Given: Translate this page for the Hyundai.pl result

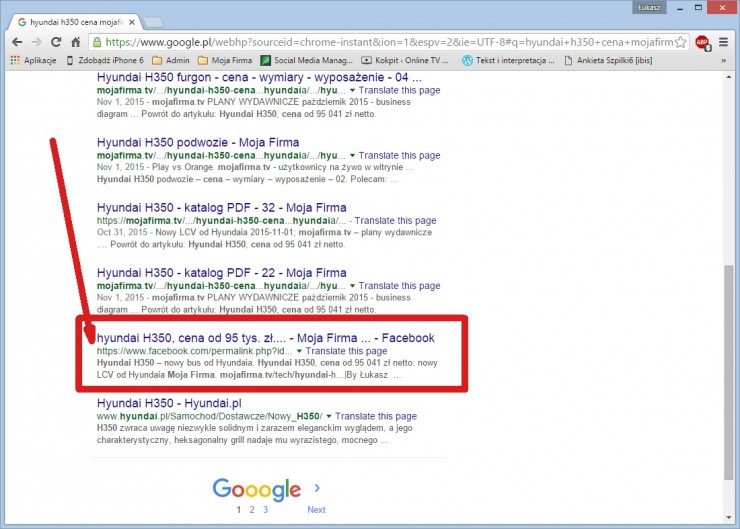Looking at the screenshot, I should 376,416.
